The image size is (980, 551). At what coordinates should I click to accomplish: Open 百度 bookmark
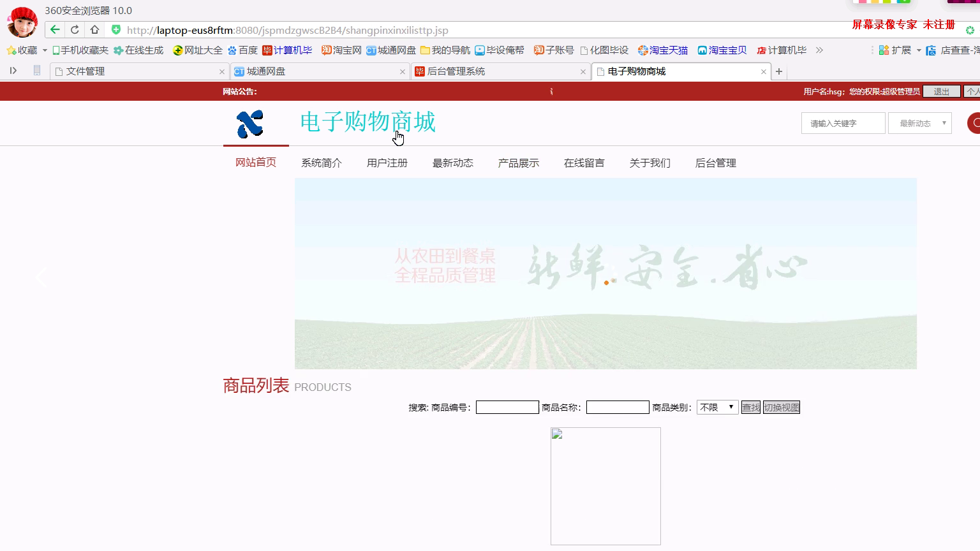pos(242,50)
